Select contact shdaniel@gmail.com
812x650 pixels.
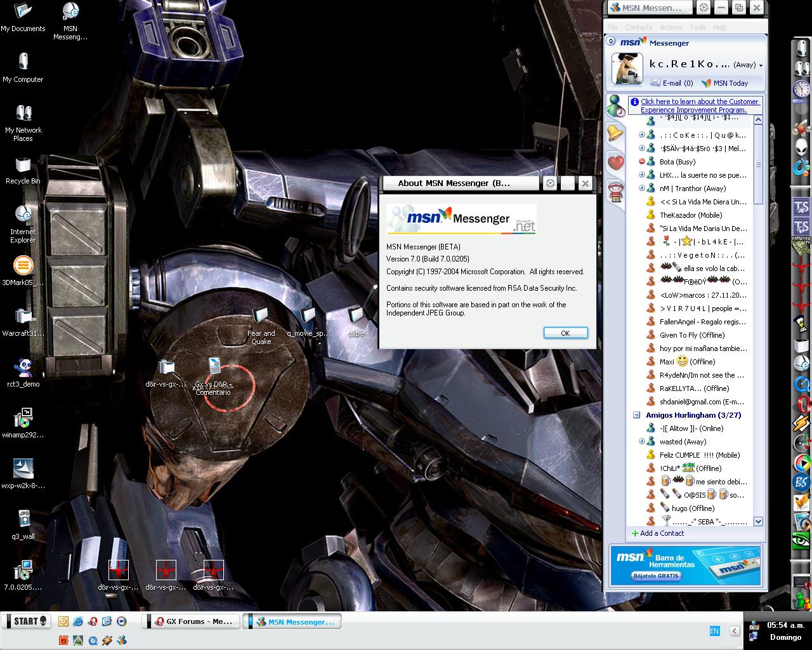(x=696, y=402)
